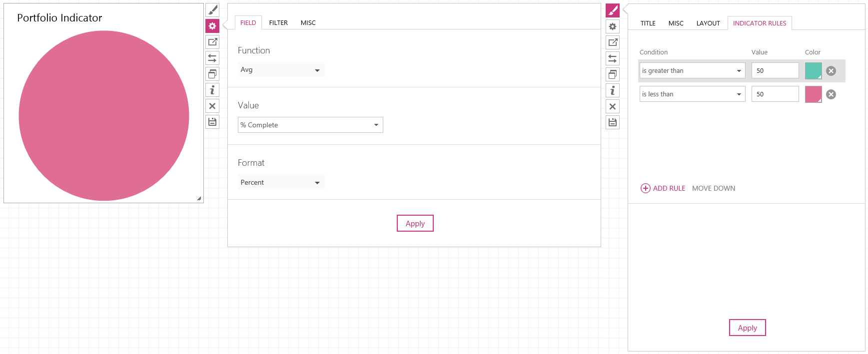Screen dimensions: 868x354
Task: Click brush icon in left widget toolbar
Action: (x=212, y=10)
